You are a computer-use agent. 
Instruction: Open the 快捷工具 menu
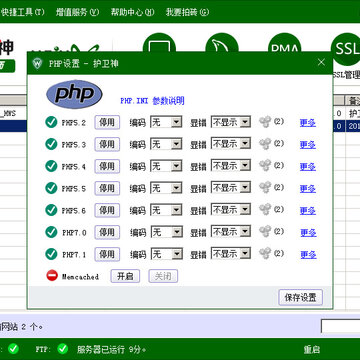(x=23, y=12)
